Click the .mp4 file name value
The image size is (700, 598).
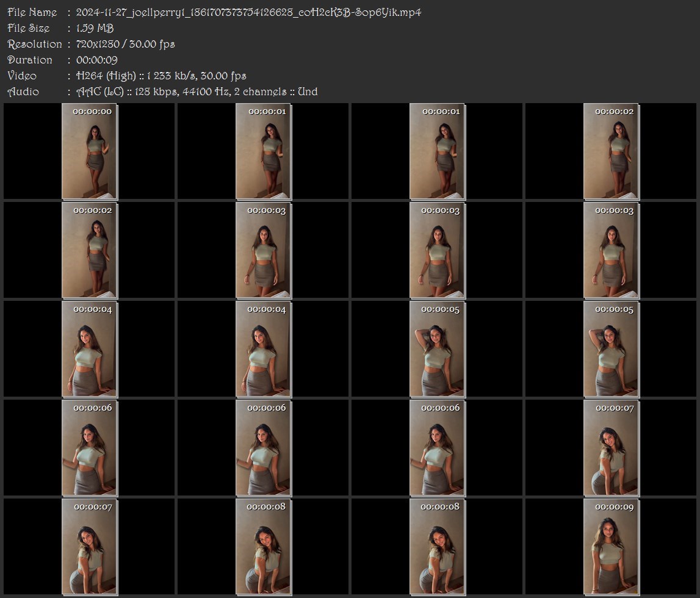pos(248,12)
